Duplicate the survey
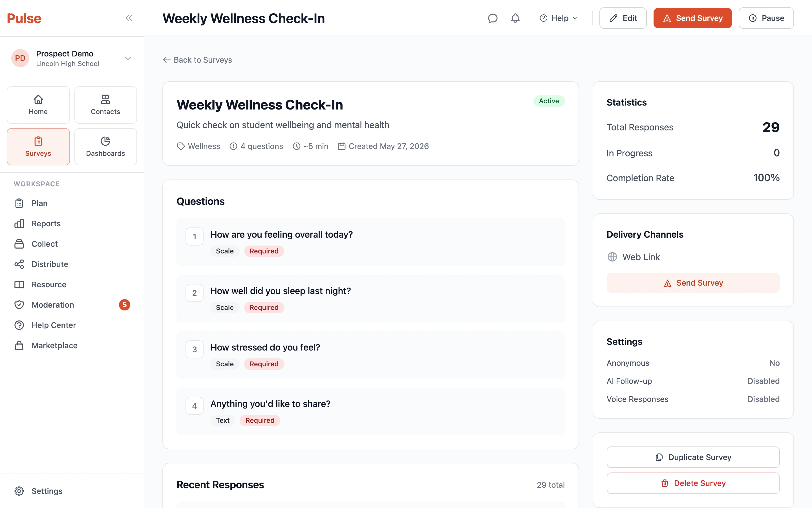Screen dimensions: 812x508 point(693,457)
